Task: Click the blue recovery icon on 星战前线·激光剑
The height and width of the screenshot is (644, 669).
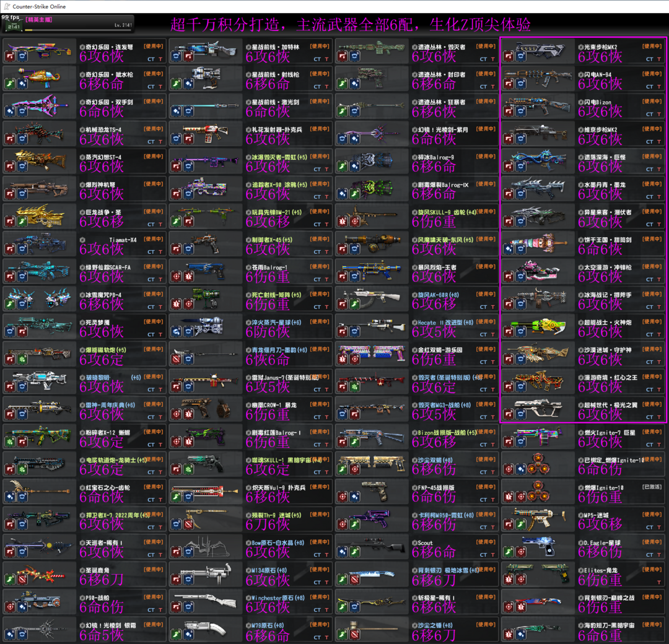Action: point(177,111)
